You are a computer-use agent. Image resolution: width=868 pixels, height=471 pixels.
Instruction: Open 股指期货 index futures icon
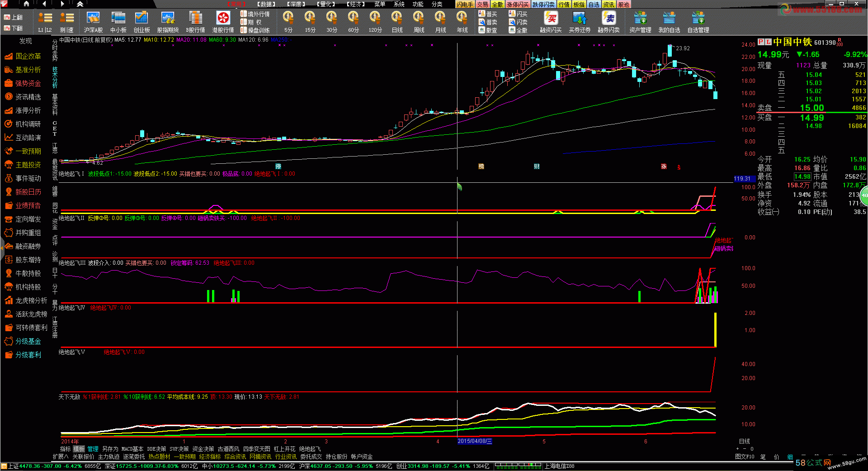point(168,22)
